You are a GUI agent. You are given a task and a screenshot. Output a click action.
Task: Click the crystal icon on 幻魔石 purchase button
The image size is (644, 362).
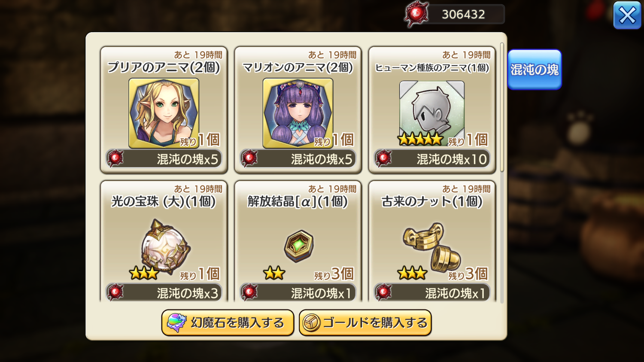coord(176,322)
